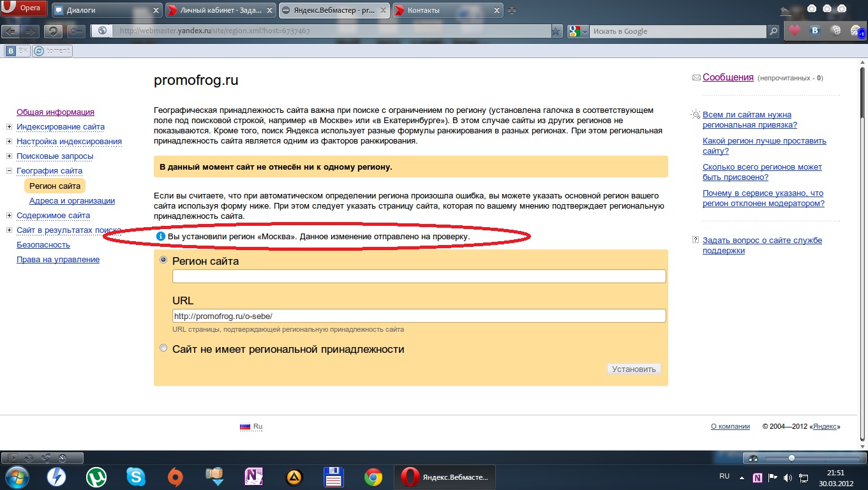Click the password wand key icon
Image resolution: width=868 pixels, height=490 pixels.
point(76,31)
